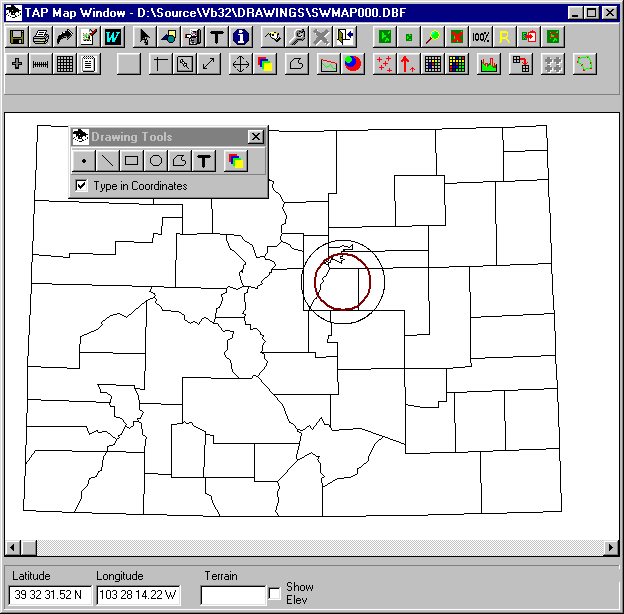Click the ruler scale icon

point(41,64)
